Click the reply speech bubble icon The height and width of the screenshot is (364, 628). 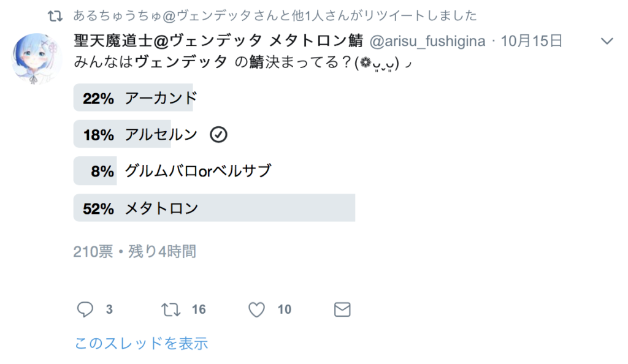click(85, 309)
